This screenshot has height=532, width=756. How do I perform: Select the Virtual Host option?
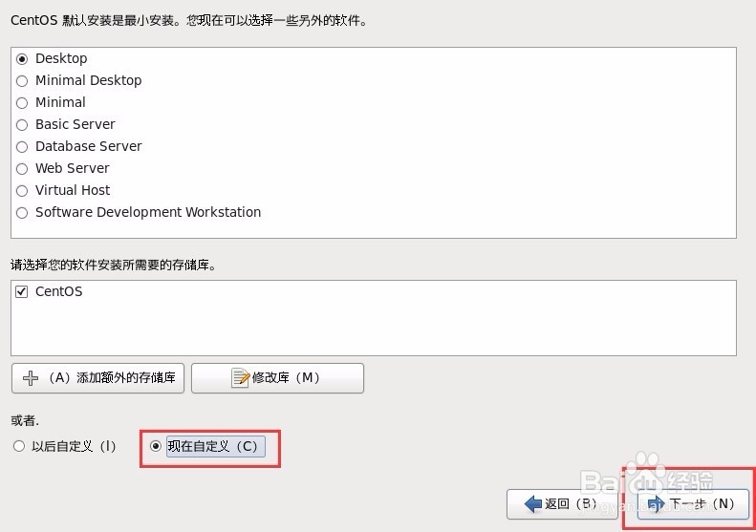pyautogui.click(x=22, y=191)
